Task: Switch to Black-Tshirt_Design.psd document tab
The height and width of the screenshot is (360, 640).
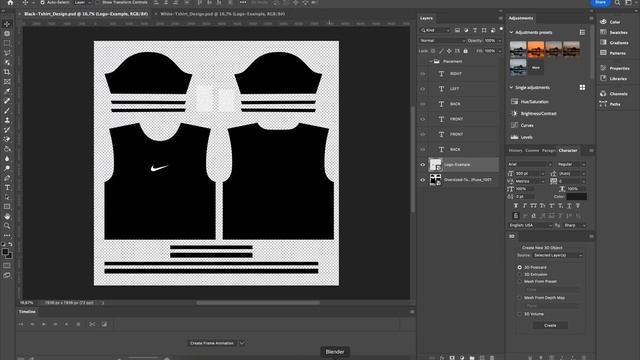Action: 86,13
